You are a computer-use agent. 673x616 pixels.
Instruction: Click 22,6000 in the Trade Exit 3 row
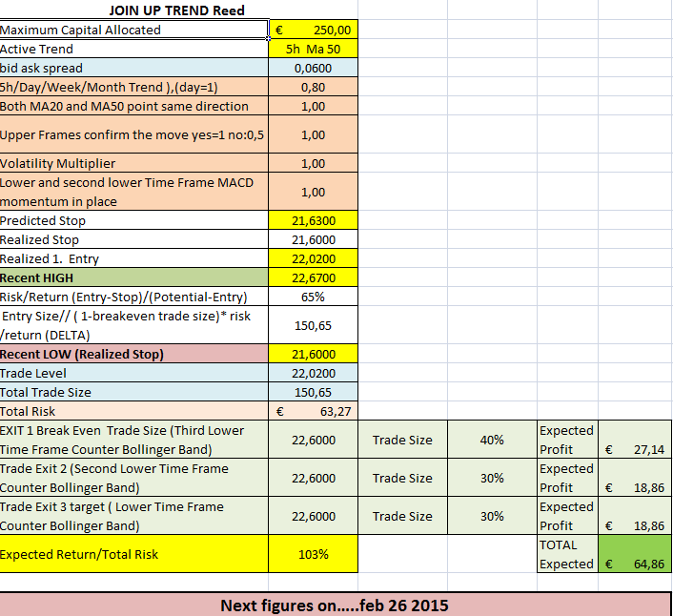click(313, 516)
